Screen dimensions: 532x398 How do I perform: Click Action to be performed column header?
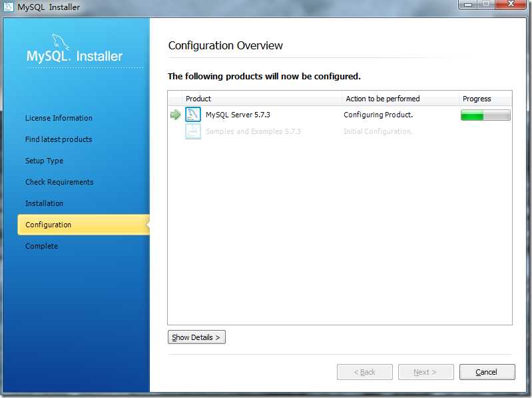pyautogui.click(x=400, y=99)
